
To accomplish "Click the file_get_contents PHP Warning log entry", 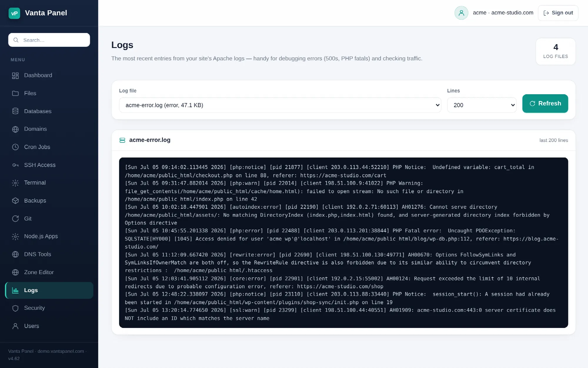I will 294,191.
